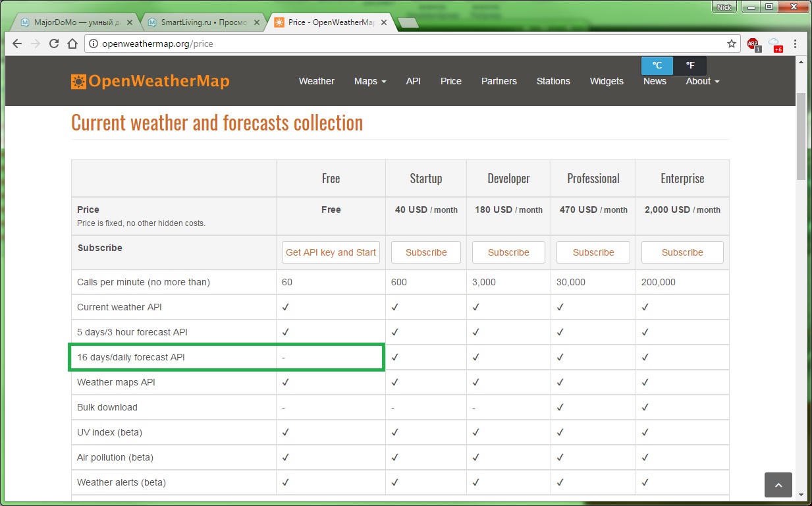Screen dimensions: 812x506
Task: Expand the Maps dropdown menu
Action: tap(369, 81)
